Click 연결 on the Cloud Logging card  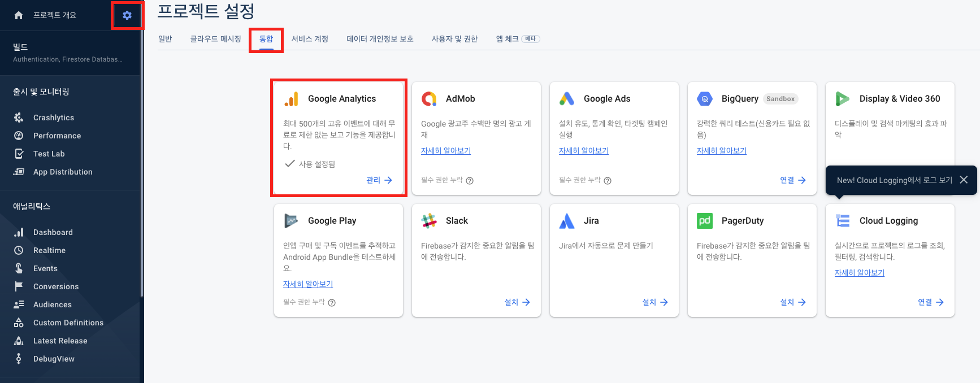pyautogui.click(x=931, y=302)
